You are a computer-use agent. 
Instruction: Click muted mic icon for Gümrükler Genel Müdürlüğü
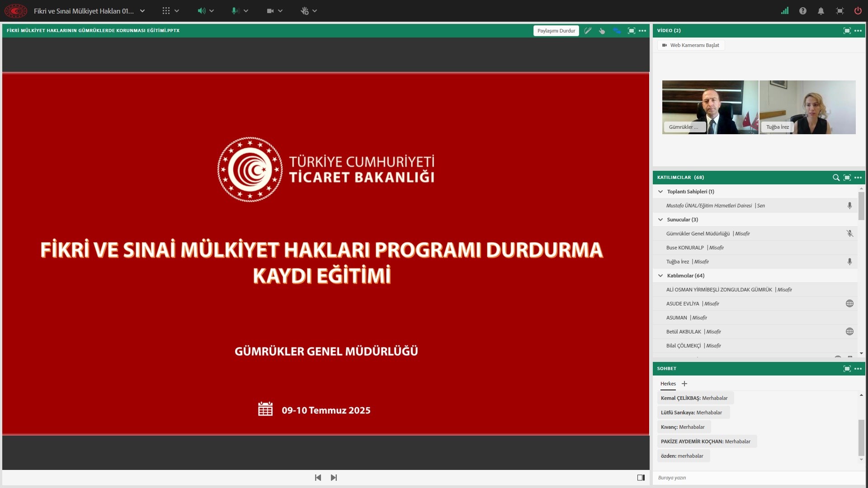point(849,234)
